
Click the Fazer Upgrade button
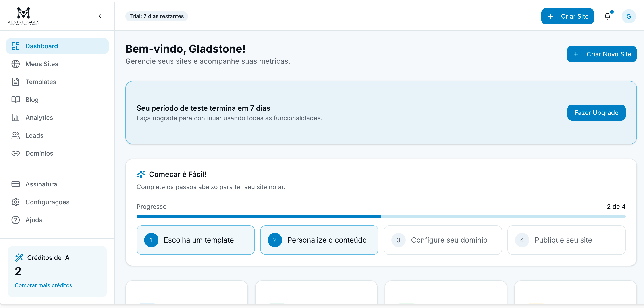point(596,112)
